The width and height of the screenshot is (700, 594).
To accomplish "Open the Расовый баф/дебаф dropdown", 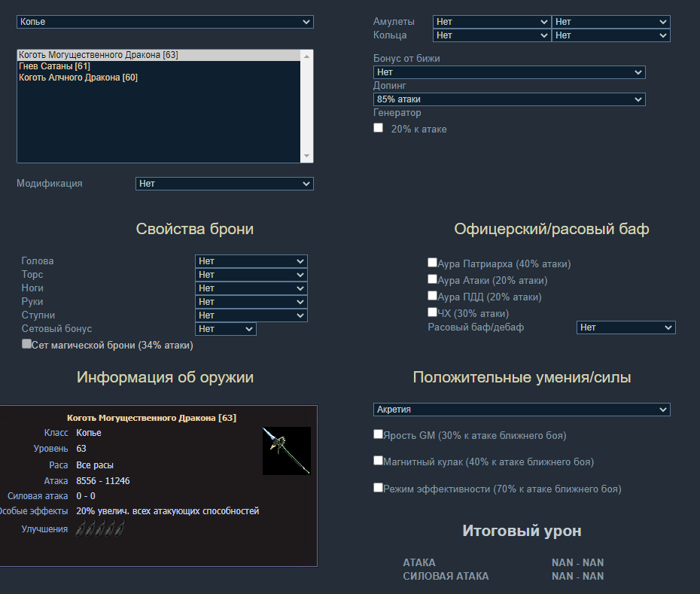I will tap(626, 327).
